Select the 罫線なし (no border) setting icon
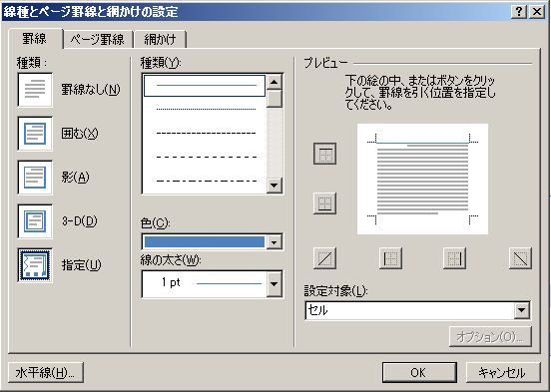Image resolution: width=551 pixels, height=392 pixels. (x=35, y=90)
